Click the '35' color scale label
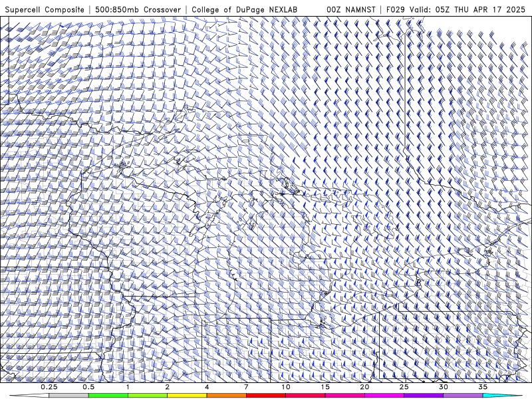Image resolution: width=532 pixels, height=399 pixels. pyautogui.click(x=483, y=387)
